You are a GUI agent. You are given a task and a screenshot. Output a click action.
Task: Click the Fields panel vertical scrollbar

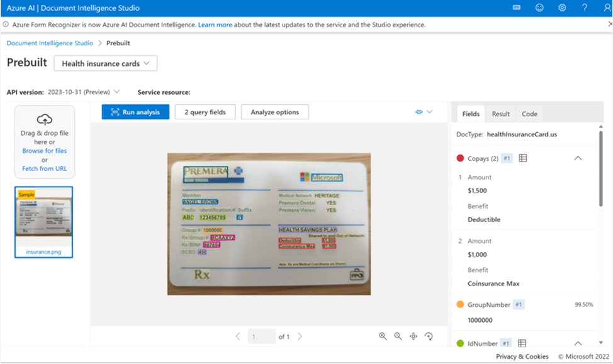click(601, 168)
